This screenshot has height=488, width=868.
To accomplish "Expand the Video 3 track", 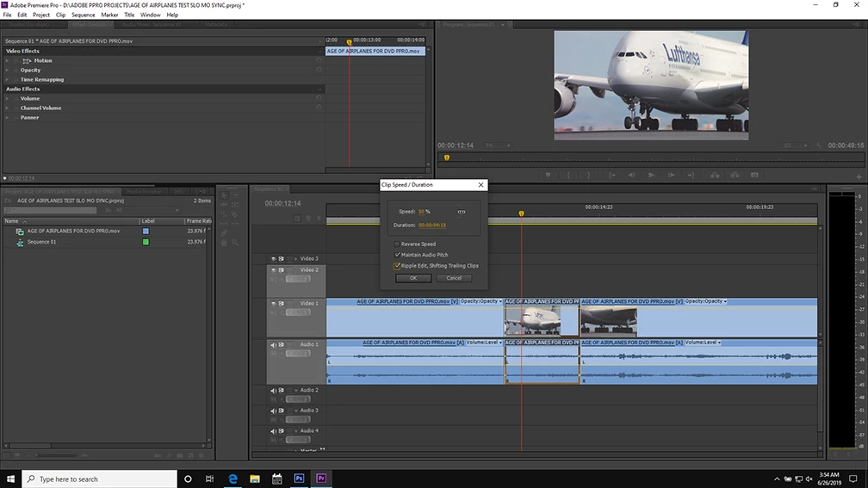I will (295, 258).
